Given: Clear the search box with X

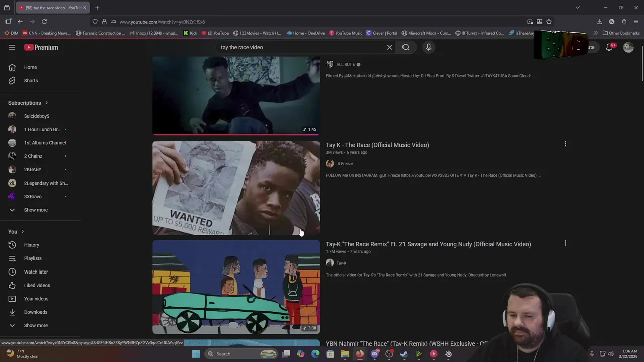Looking at the screenshot, I should pyautogui.click(x=389, y=47).
